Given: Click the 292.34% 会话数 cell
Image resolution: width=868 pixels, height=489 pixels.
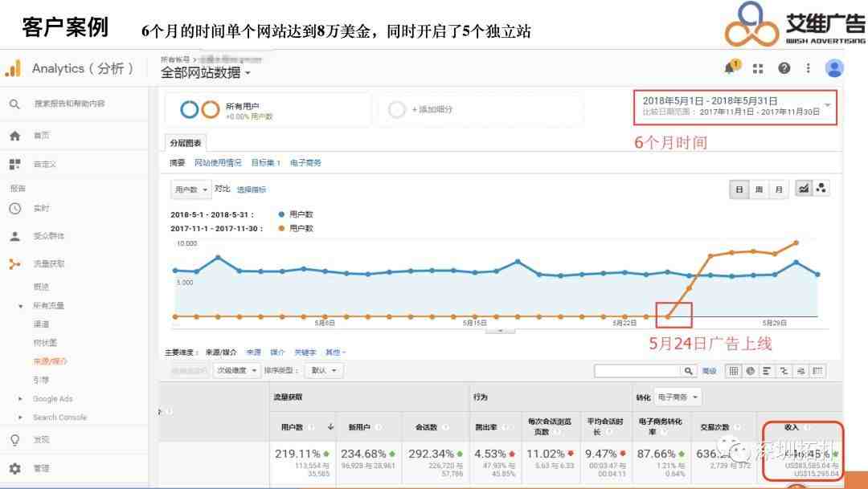Looking at the screenshot, I should [435, 463].
